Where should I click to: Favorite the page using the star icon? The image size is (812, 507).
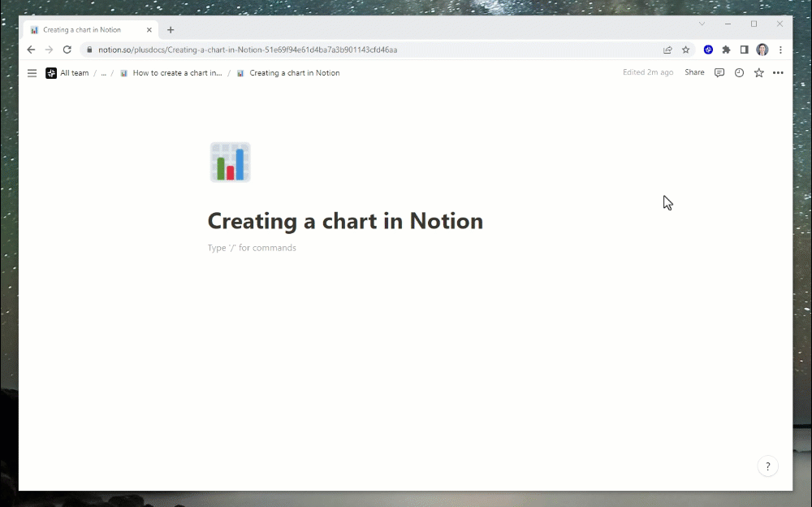758,72
